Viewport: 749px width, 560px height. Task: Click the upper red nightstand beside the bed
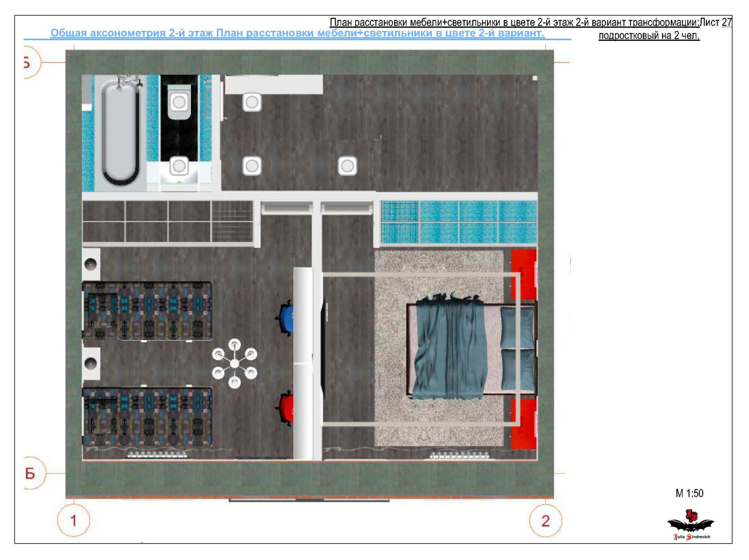(523, 274)
